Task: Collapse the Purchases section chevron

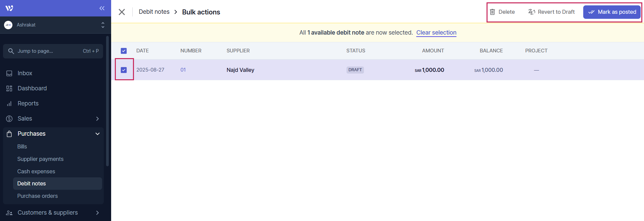Action: [x=97, y=134]
